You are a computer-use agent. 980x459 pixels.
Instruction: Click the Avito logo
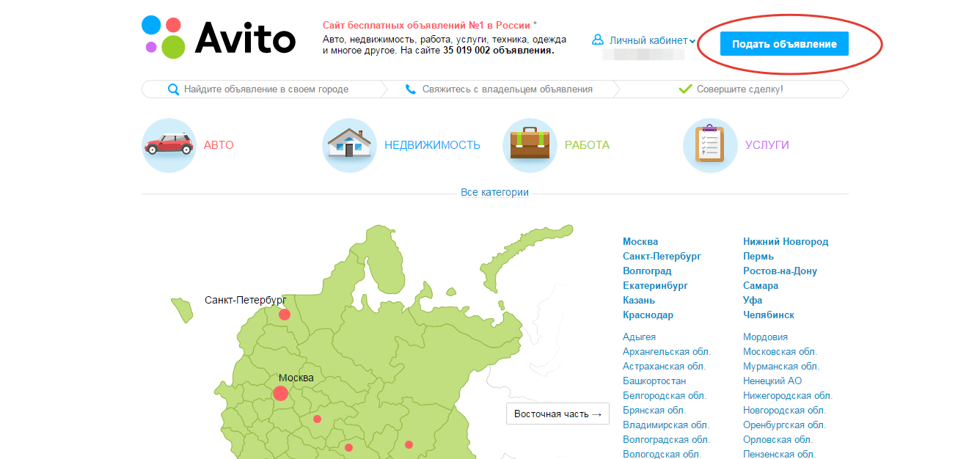point(219,37)
